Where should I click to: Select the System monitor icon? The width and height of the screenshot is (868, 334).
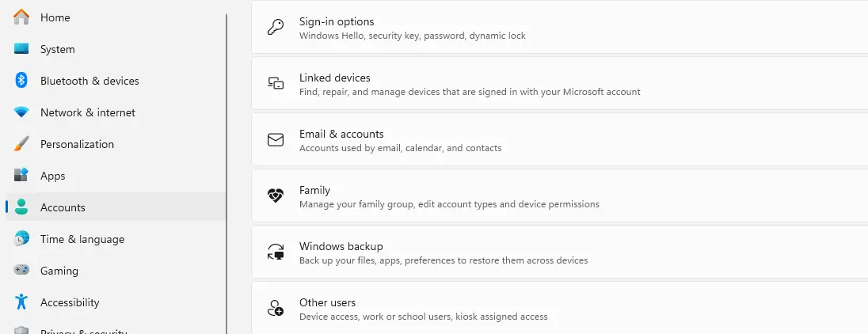[x=21, y=49]
